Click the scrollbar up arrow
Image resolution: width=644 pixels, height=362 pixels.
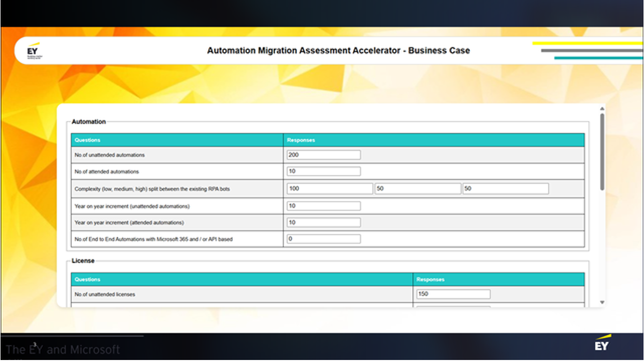click(602, 109)
